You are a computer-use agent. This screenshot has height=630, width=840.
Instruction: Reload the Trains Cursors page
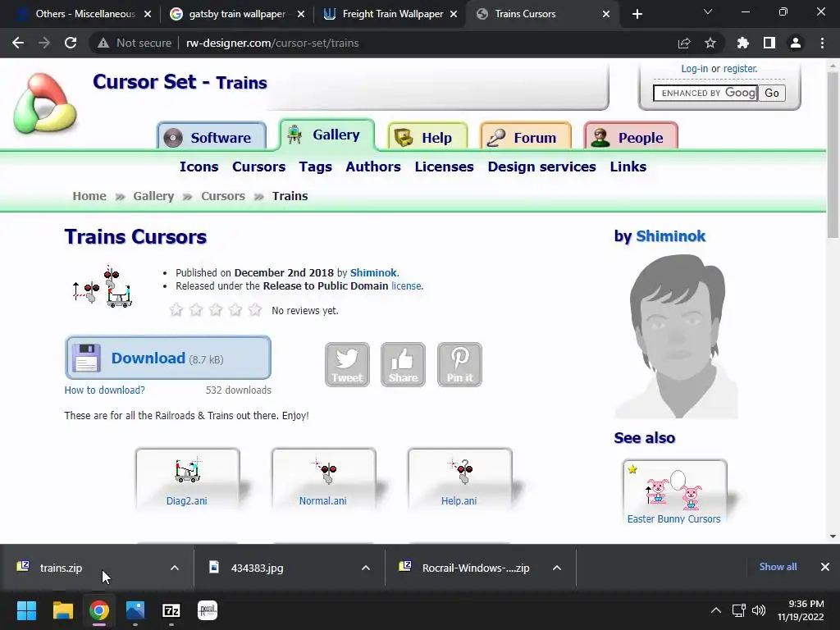click(71, 43)
